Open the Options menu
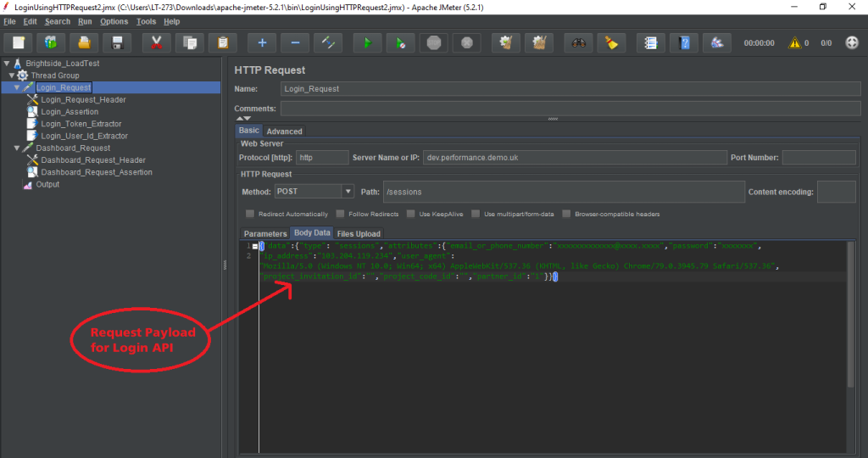 (114, 21)
